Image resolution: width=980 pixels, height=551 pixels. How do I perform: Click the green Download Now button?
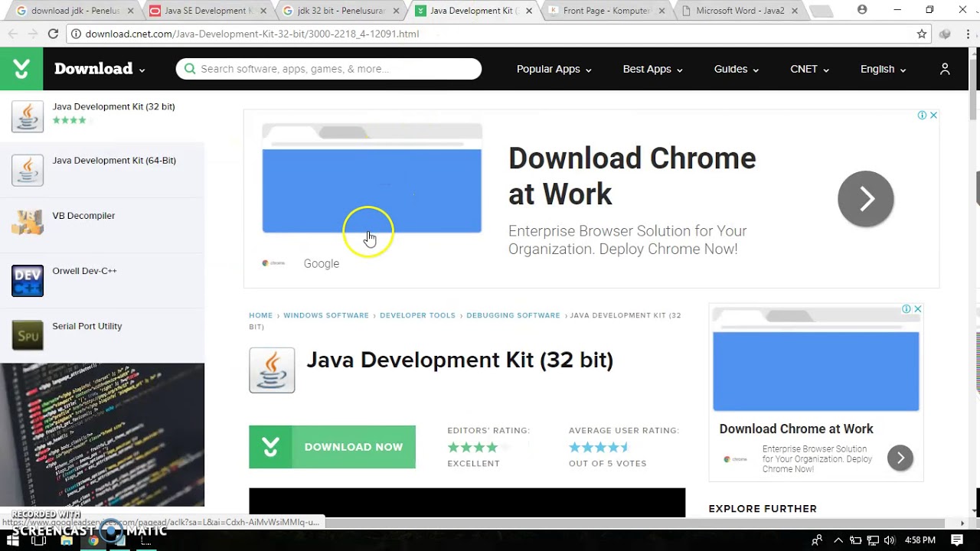(332, 447)
